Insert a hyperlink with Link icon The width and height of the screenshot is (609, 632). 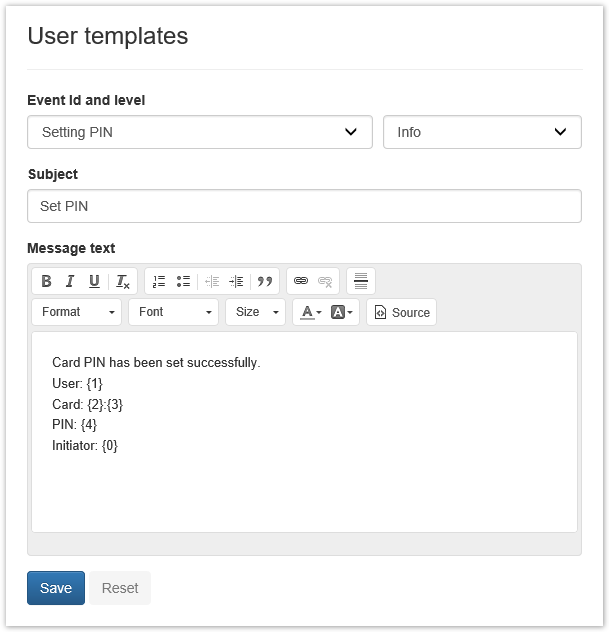pos(301,281)
